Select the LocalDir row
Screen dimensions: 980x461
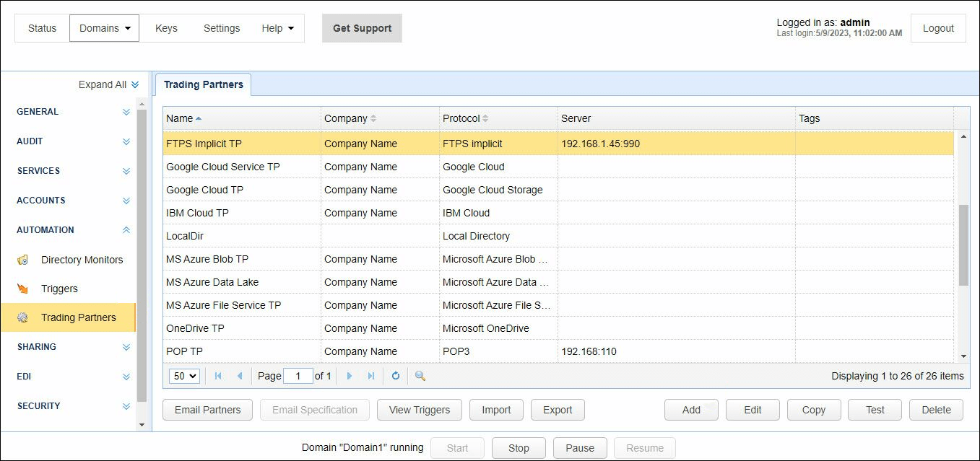pos(558,236)
